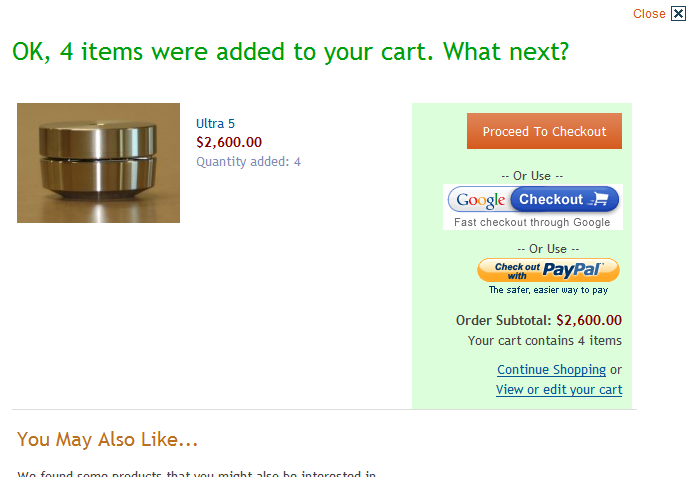
Task: Open the View or edit your cart link
Action: pyautogui.click(x=559, y=389)
